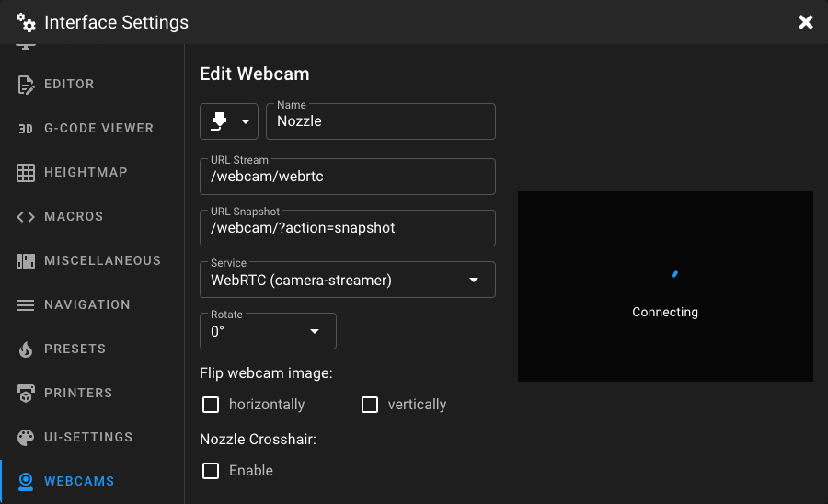Click the URL Snapshot input field

[348, 228]
